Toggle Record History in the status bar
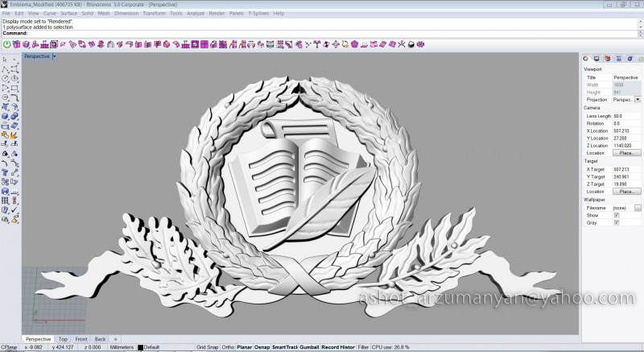The width and height of the screenshot is (644, 352). [338, 347]
